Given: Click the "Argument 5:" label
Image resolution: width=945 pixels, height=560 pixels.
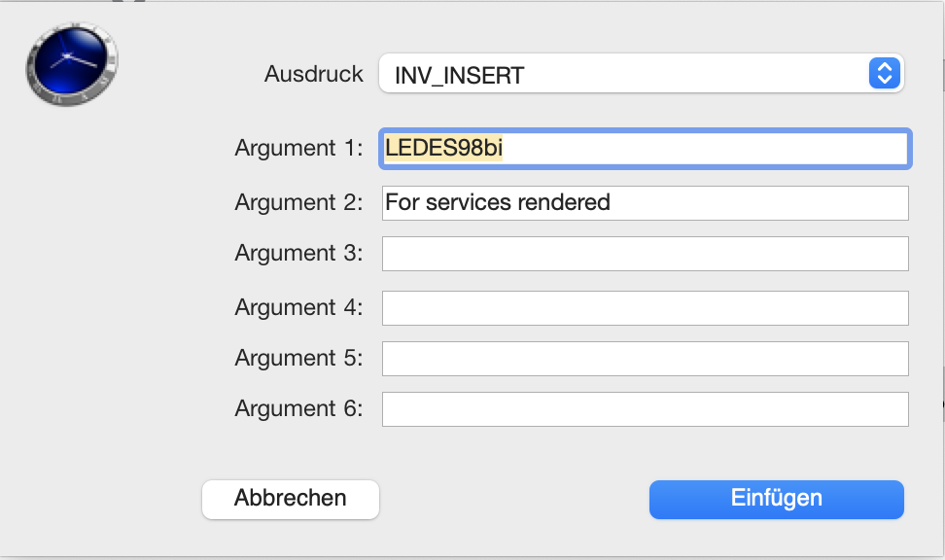Looking at the screenshot, I should [x=298, y=358].
